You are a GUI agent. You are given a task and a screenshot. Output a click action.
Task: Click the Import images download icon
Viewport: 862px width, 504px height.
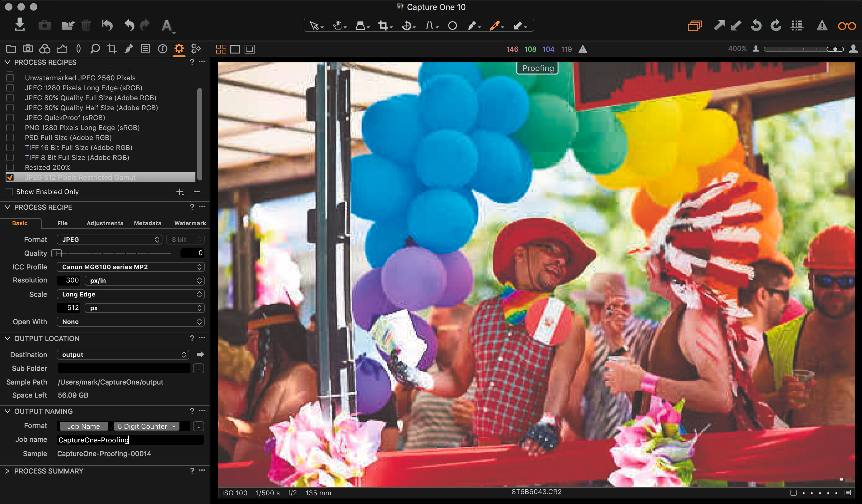click(20, 25)
